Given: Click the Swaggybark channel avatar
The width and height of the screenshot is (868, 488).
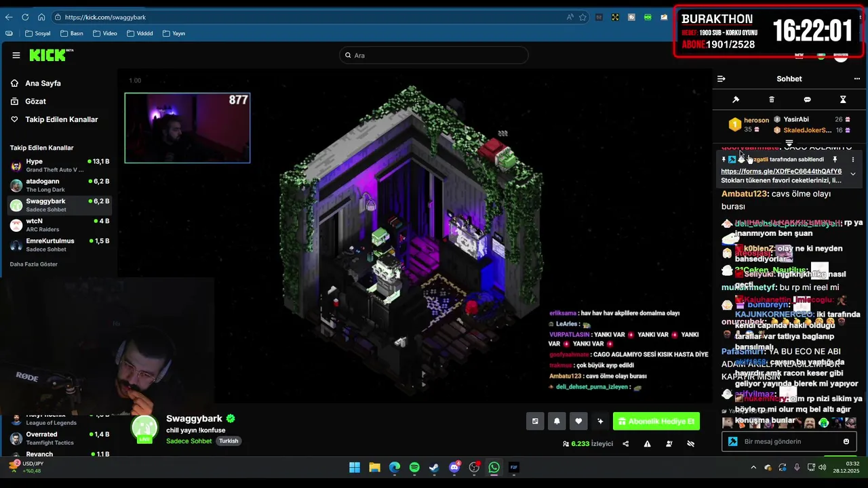Looking at the screenshot, I should pyautogui.click(x=144, y=429).
